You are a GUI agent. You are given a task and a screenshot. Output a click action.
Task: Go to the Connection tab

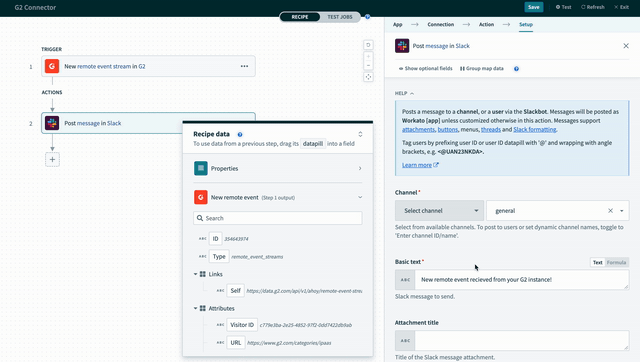pyautogui.click(x=440, y=24)
